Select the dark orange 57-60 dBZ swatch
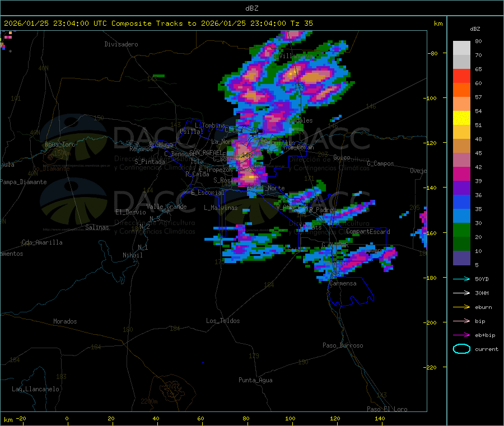This screenshot has height=426, width=504. pos(461,90)
